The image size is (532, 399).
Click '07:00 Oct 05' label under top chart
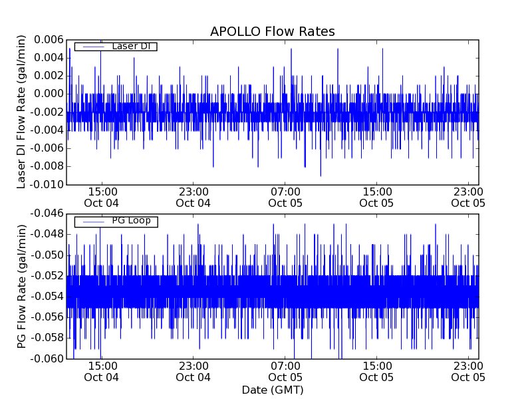pos(285,198)
